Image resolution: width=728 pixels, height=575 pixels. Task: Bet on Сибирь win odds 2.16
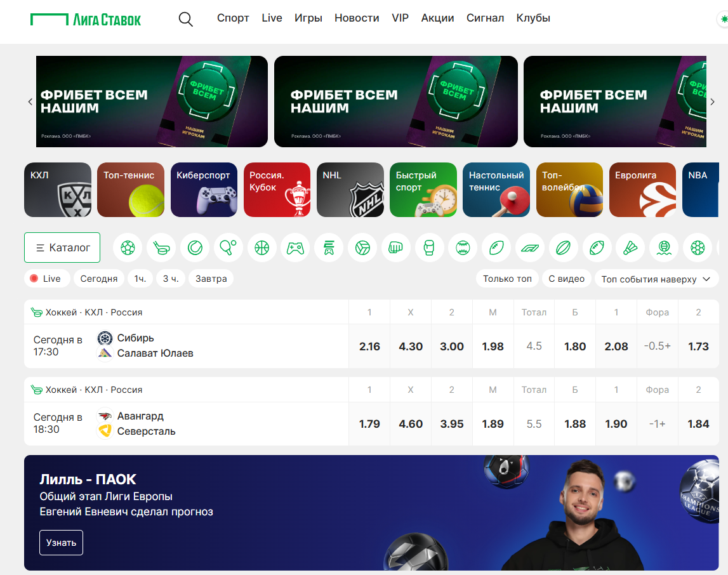pyautogui.click(x=369, y=347)
